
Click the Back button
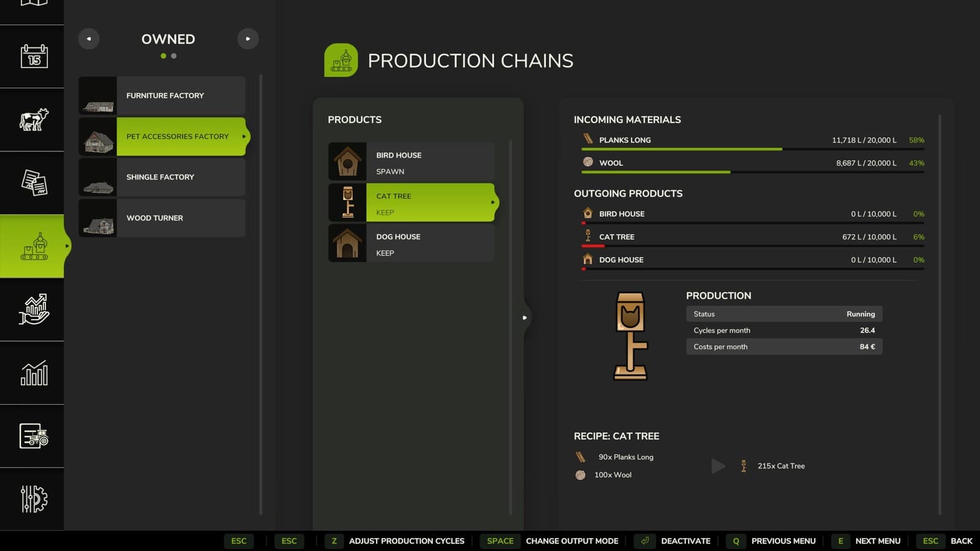(945, 541)
